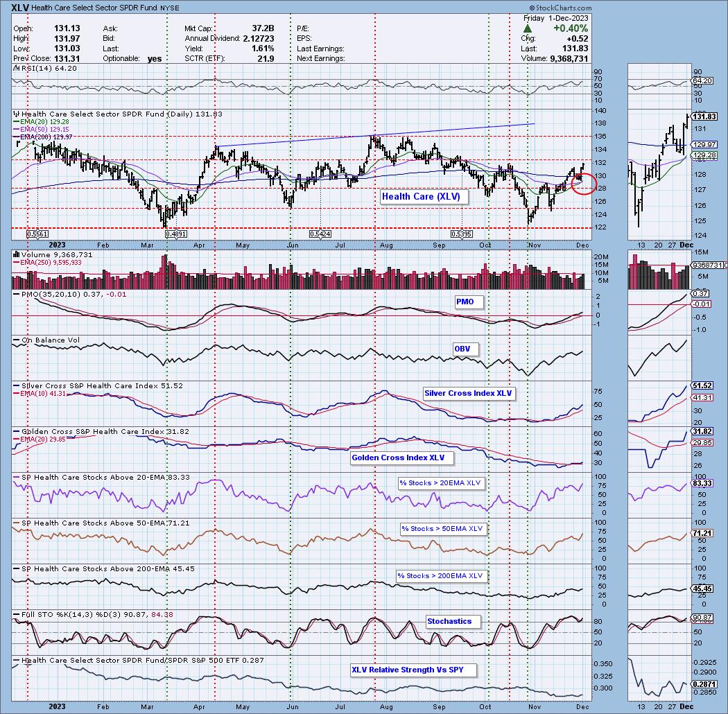Click the Prev Close value 131.31
This screenshot has width=728, height=714.
67,58
